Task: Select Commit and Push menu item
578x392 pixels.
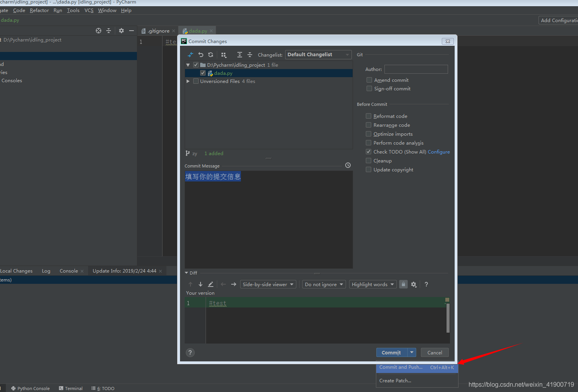Action: click(x=417, y=367)
